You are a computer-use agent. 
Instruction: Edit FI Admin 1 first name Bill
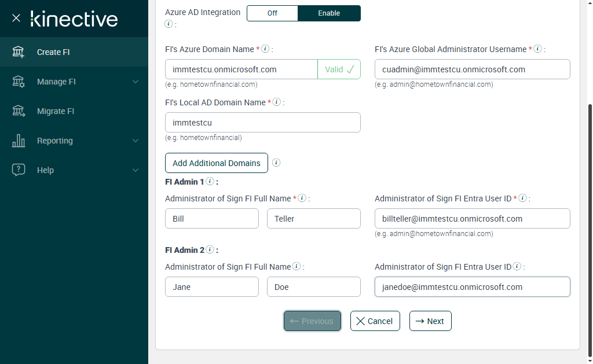pyautogui.click(x=212, y=219)
